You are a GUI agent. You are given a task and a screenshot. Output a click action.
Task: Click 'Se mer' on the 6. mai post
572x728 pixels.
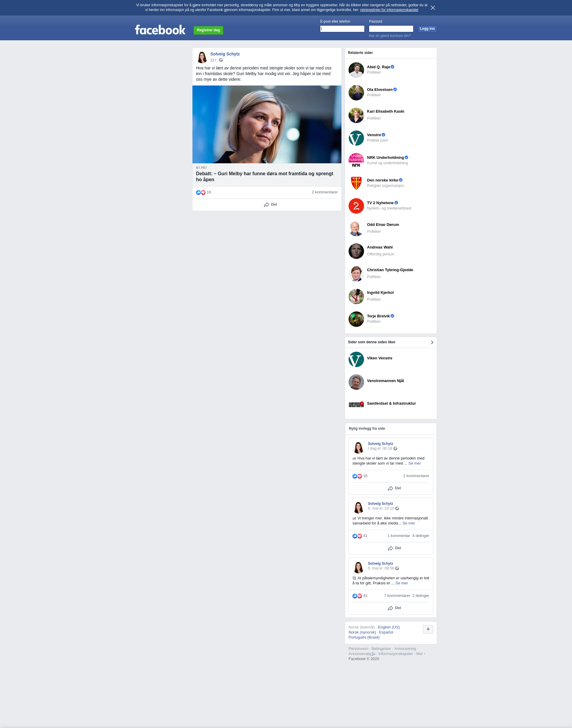[x=408, y=523]
